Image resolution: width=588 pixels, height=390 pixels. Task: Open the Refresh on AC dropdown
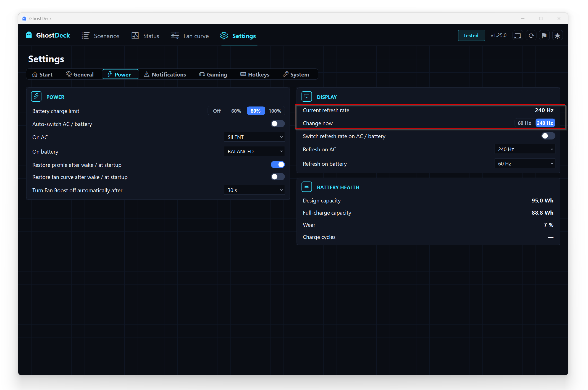(525, 149)
